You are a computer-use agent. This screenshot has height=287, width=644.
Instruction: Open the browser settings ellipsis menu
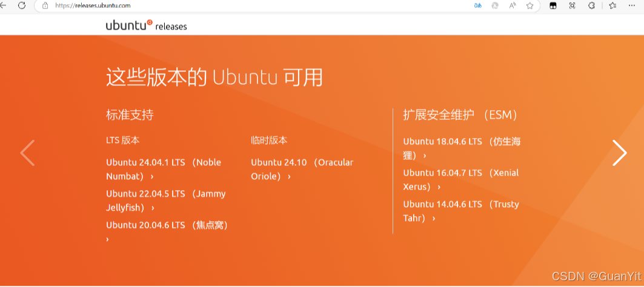[x=632, y=5]
